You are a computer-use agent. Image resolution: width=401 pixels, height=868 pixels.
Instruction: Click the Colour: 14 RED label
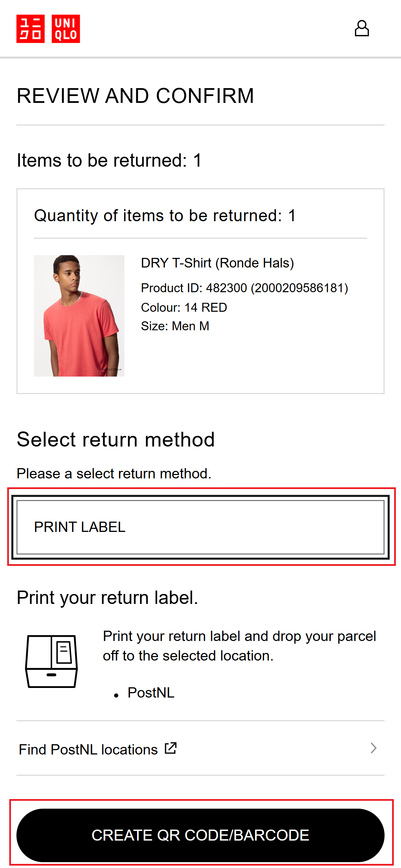click(184, 308)
